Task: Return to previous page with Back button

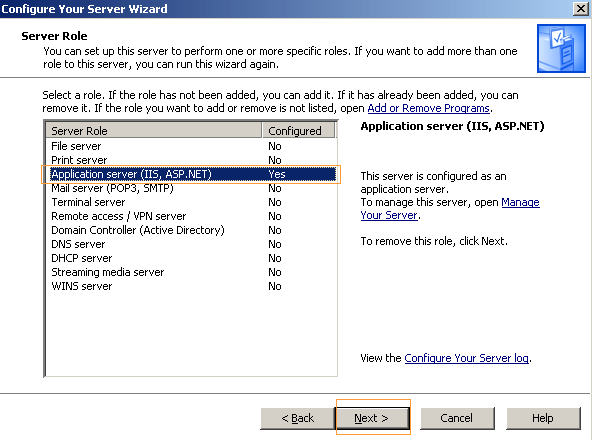Action: pyautogui.click(x=298, y=418)
